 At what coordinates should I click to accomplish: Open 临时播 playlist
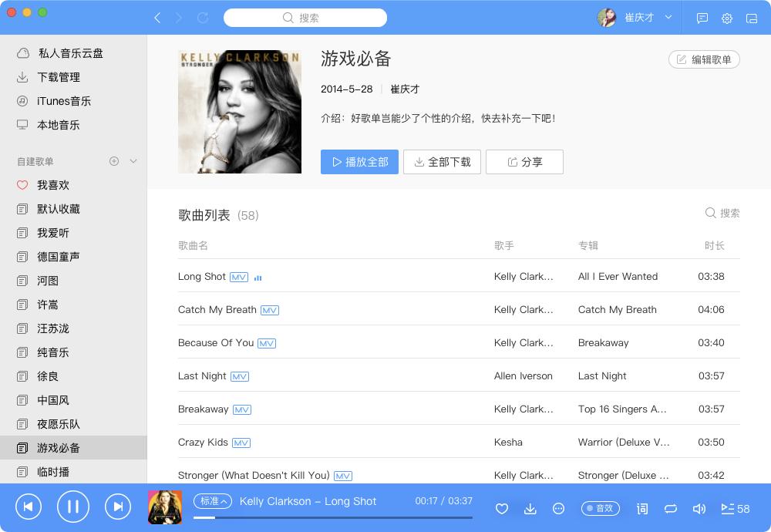(73, 472)
